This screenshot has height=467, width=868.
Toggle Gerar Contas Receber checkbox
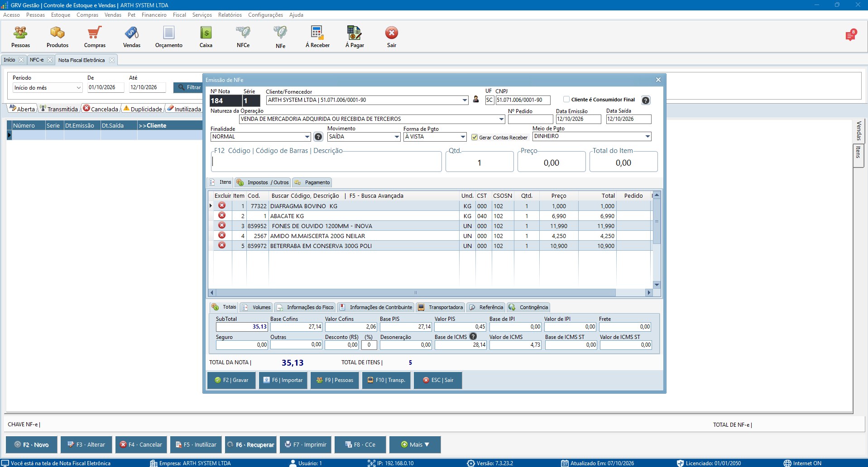tap(475, 137)
